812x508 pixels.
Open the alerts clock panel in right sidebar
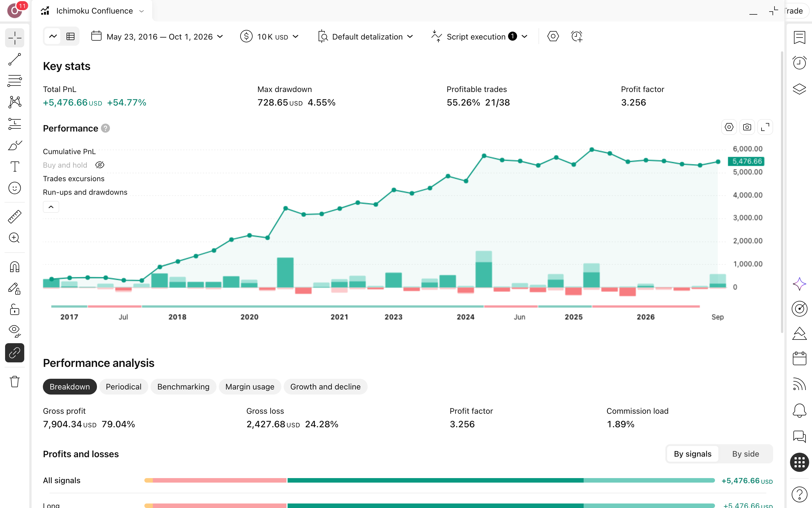click(x=799, y=63)
